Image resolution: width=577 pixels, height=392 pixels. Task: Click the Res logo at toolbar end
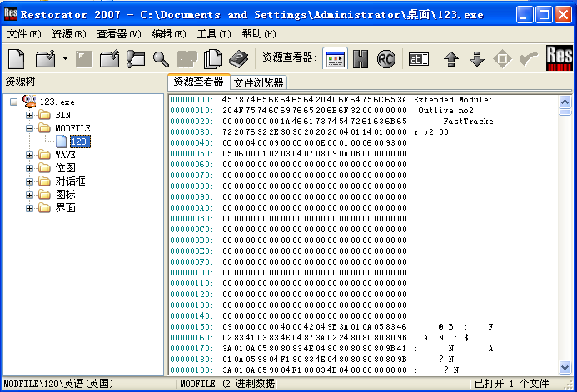point(559,57)
